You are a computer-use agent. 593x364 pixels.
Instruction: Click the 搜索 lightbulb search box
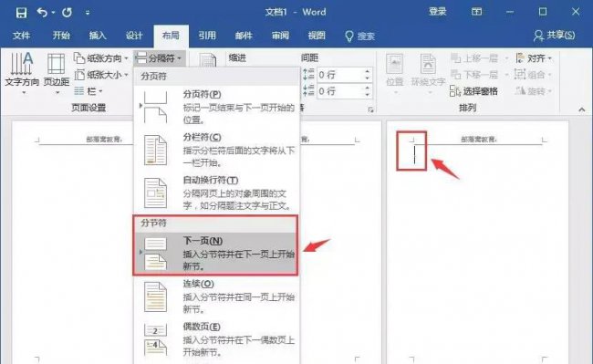pyautogui.click(x=360, y=36)
